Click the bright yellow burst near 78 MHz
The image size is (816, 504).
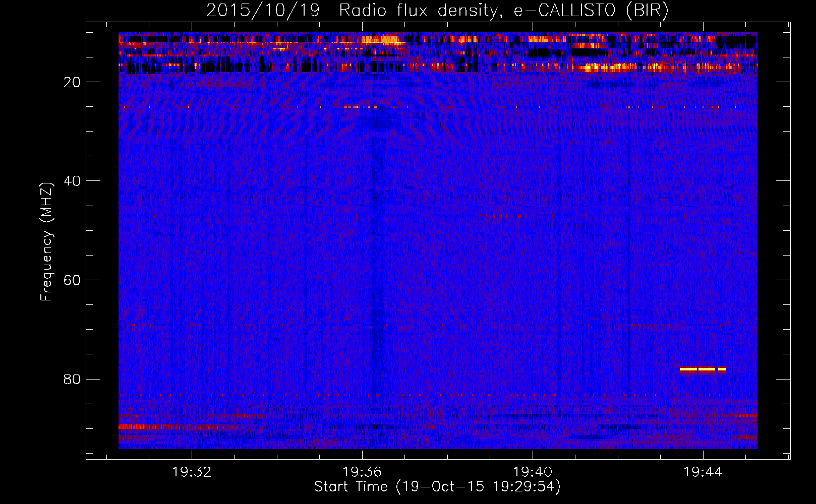click(703, 369)
